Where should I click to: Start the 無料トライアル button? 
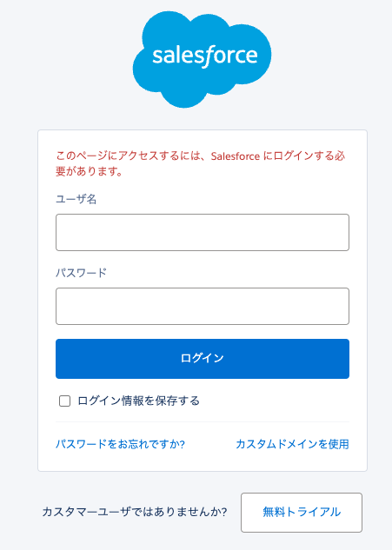click(x=302, y=512)
